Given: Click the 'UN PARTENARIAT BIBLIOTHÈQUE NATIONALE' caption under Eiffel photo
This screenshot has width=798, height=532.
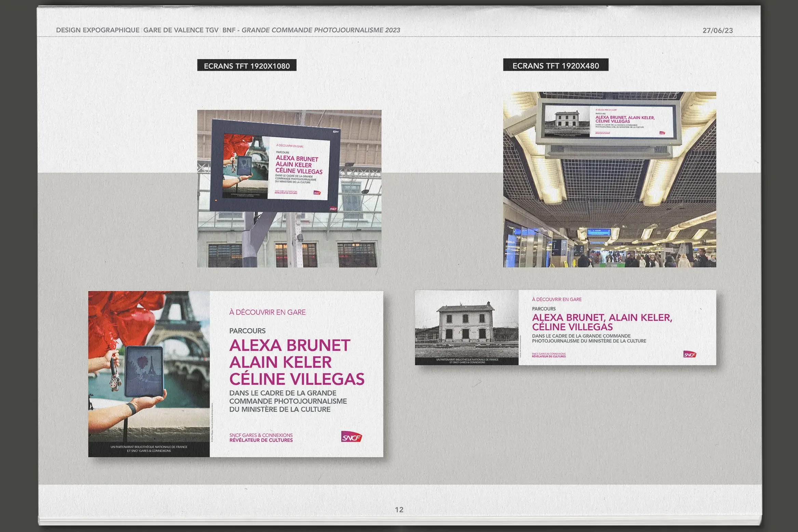Looking at the screenshot, I should coord(149,449).
